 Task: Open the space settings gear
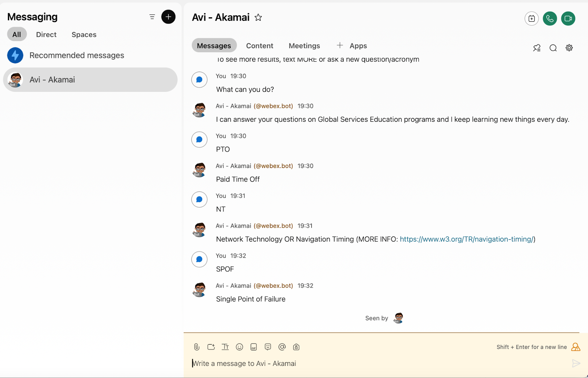[569, 48]
